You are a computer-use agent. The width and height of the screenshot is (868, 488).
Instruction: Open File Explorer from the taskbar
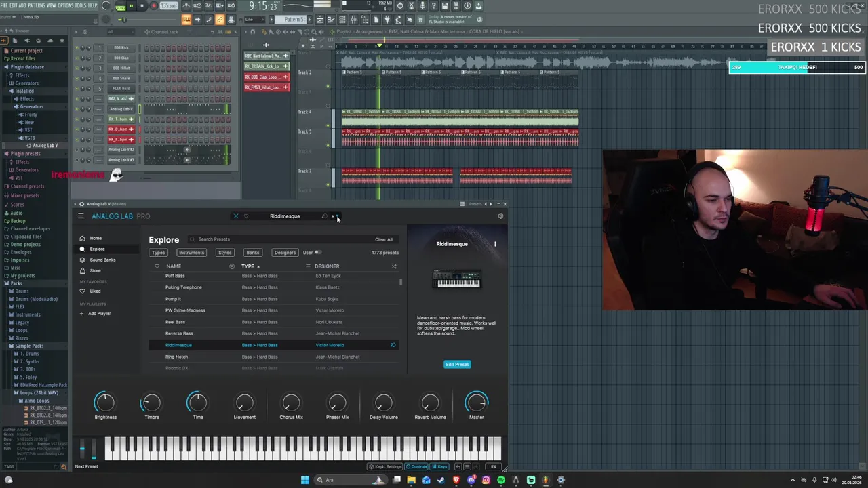[412, 480]
